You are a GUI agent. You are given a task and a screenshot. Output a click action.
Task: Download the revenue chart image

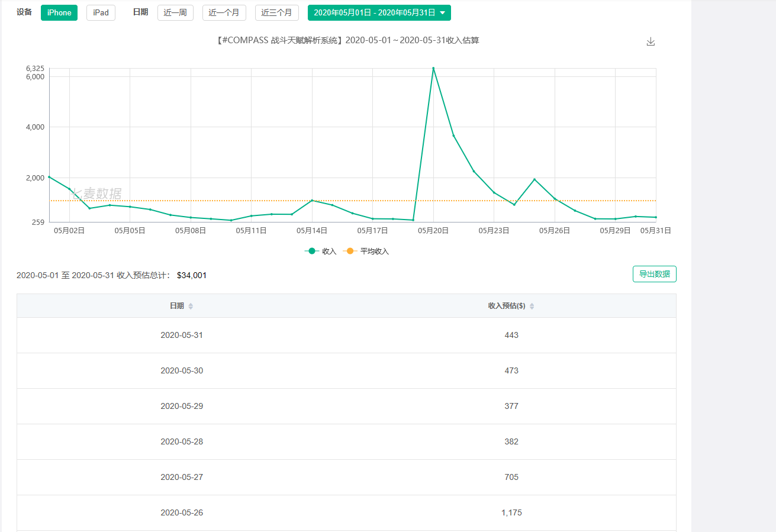[651, 41]
